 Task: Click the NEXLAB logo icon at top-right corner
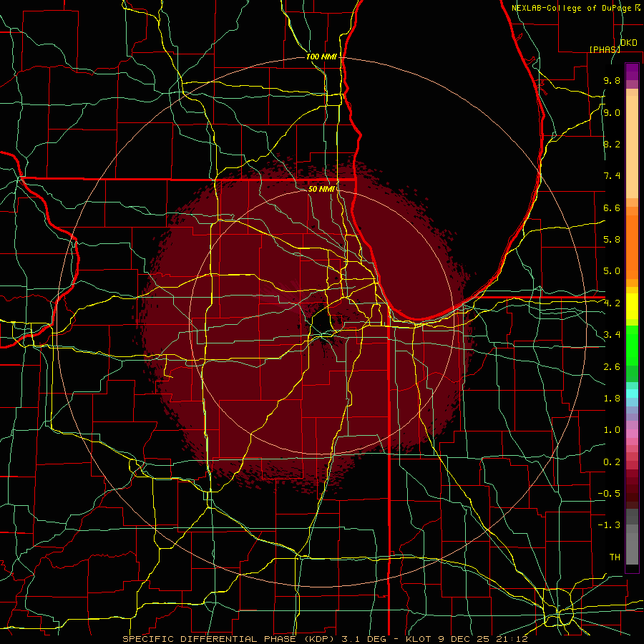(639, 7)
